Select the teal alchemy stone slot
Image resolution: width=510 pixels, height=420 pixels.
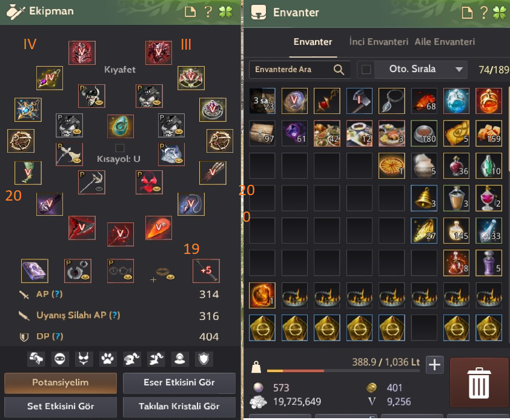(x=121, y=126)
